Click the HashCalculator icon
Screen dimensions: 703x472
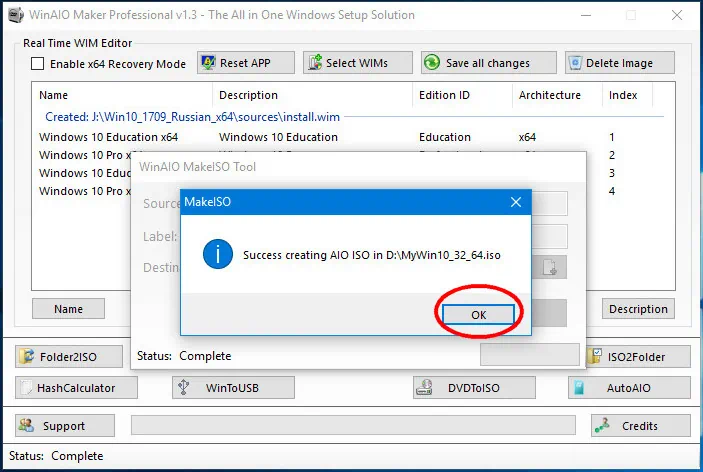point(26,387)
